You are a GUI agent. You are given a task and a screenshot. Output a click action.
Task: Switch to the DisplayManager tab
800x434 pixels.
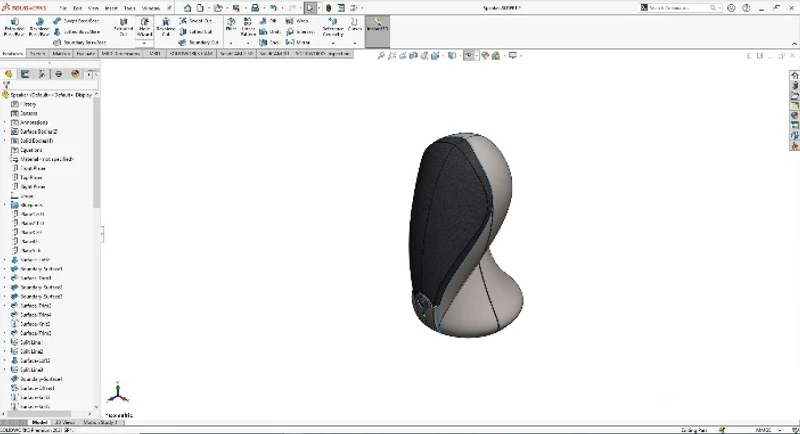pos(76,74)
